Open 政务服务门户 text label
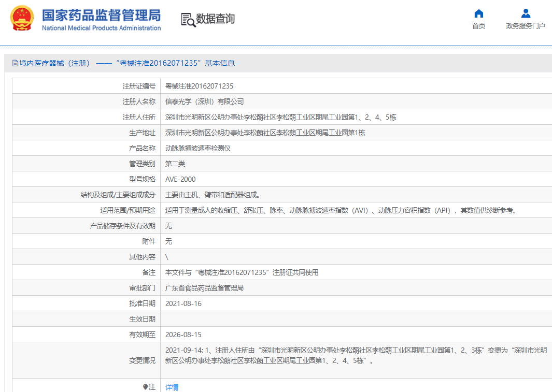Image resolution: width=552 pixels, height=392 pixels. (x=526, y=26)
